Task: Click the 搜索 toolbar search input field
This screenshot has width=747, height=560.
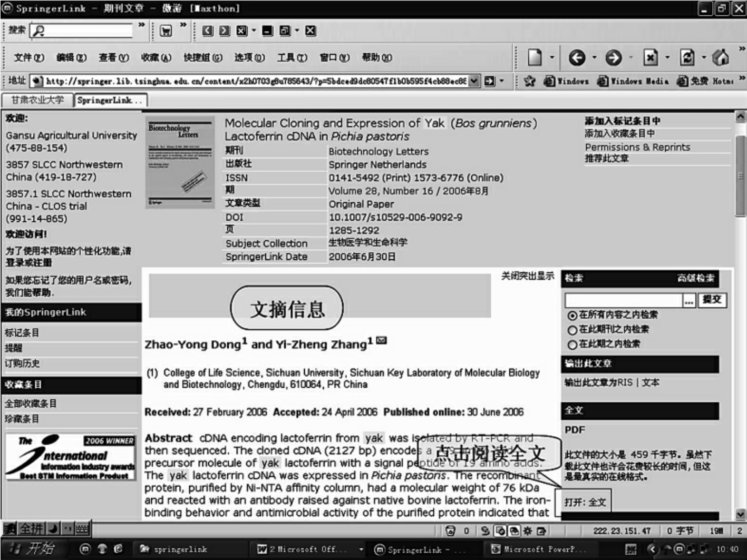Action: tap(81, 31)
